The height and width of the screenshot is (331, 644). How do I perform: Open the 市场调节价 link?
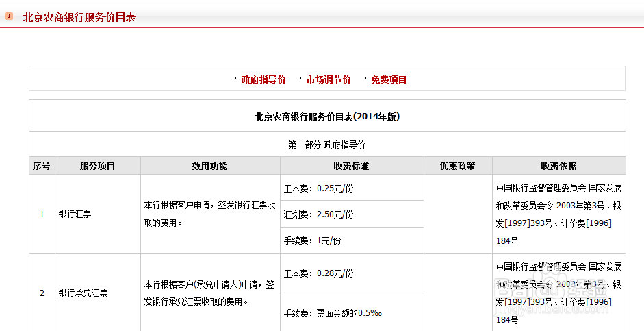329,79
